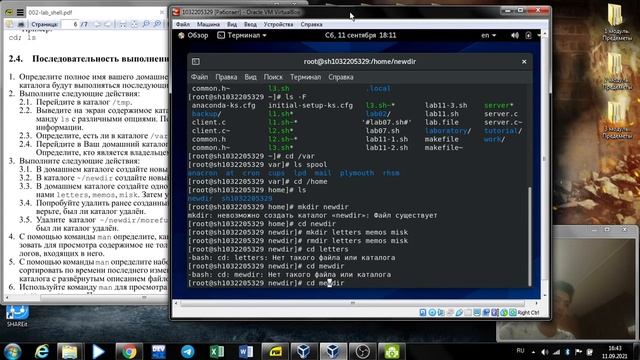Open the Файл menu of the VirtualBox window

[182, 24]
